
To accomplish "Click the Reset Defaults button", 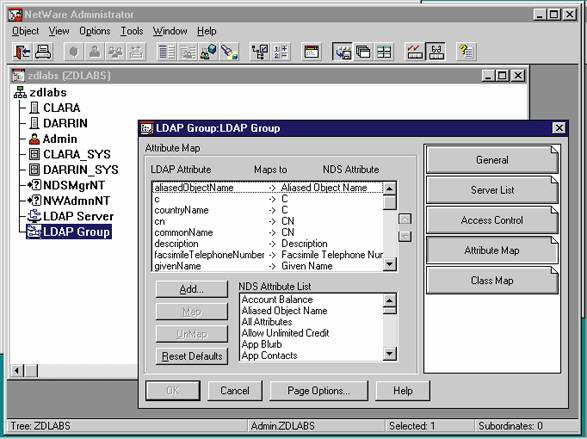I will click(x=191, y=356).
